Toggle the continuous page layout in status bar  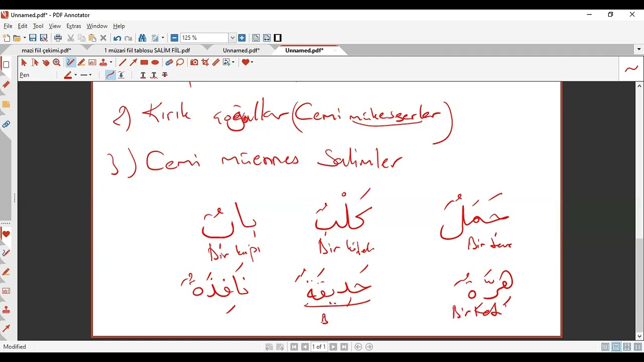click(616, 347)
